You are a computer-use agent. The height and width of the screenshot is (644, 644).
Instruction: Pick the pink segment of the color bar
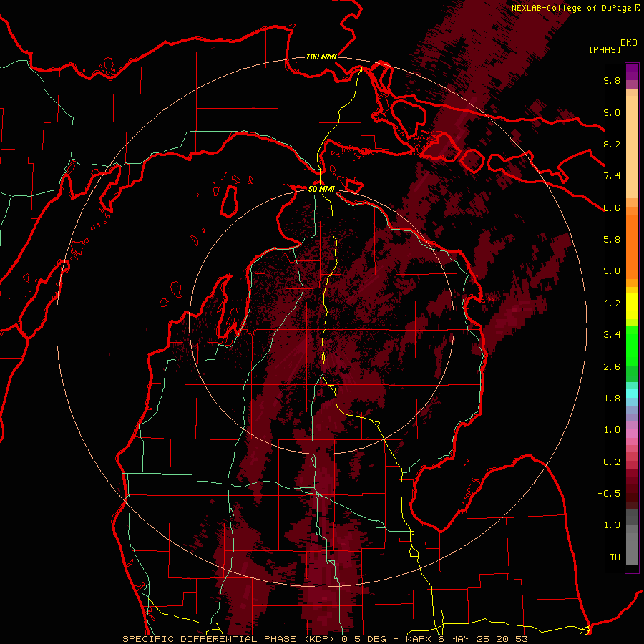(632, 434)
